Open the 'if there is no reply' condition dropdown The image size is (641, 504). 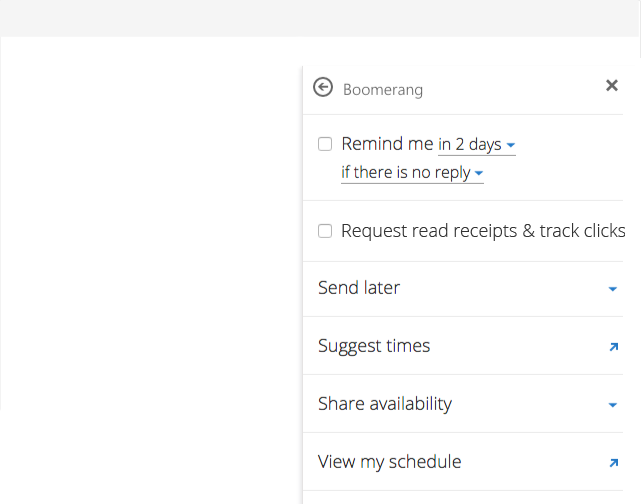pos(412,173)
